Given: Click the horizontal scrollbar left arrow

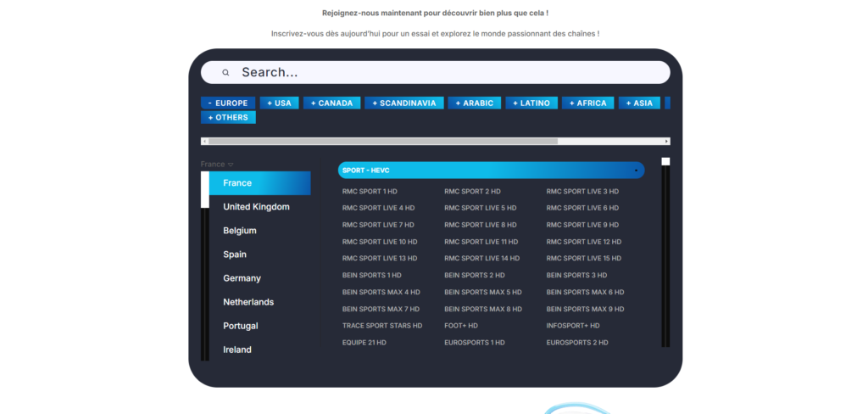Looking at the screenshot, I should (x=204, y=142).
